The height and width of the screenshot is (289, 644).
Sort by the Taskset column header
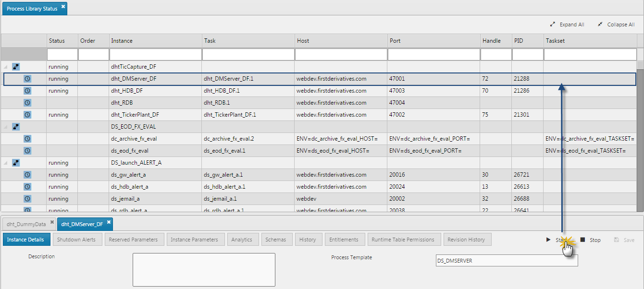coord(590,41)
